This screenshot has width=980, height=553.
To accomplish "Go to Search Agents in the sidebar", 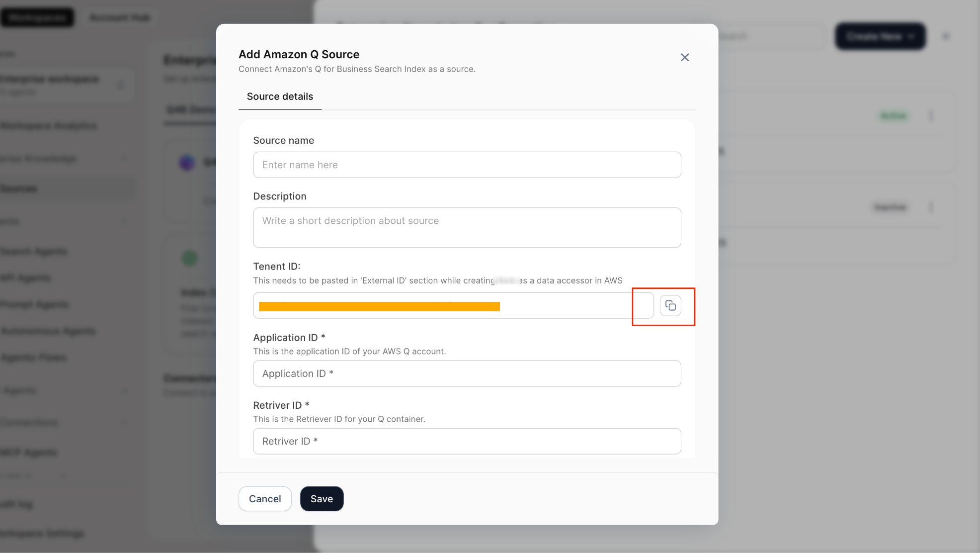I will click(x=34, y=252).
